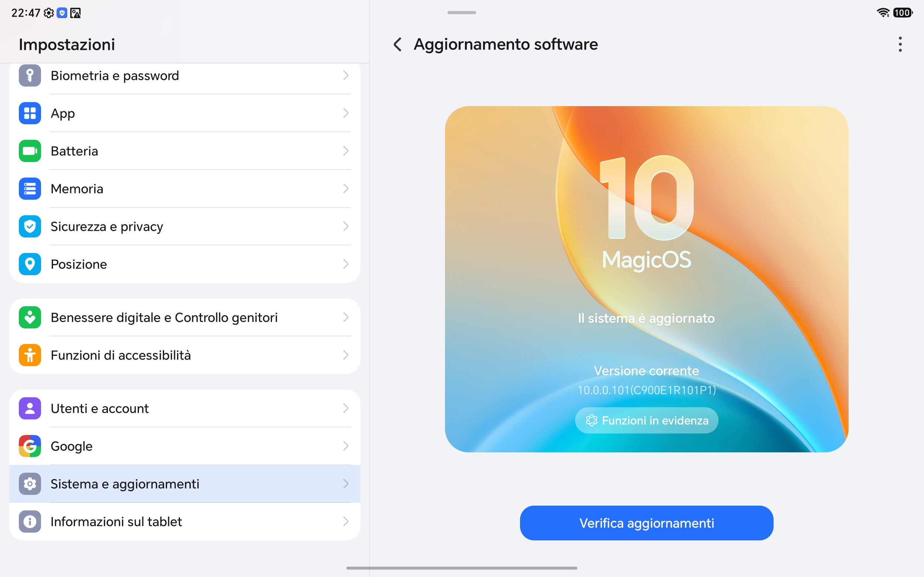
Task: Tap the 22:47 clock
Action: click(x=26, y=13)
